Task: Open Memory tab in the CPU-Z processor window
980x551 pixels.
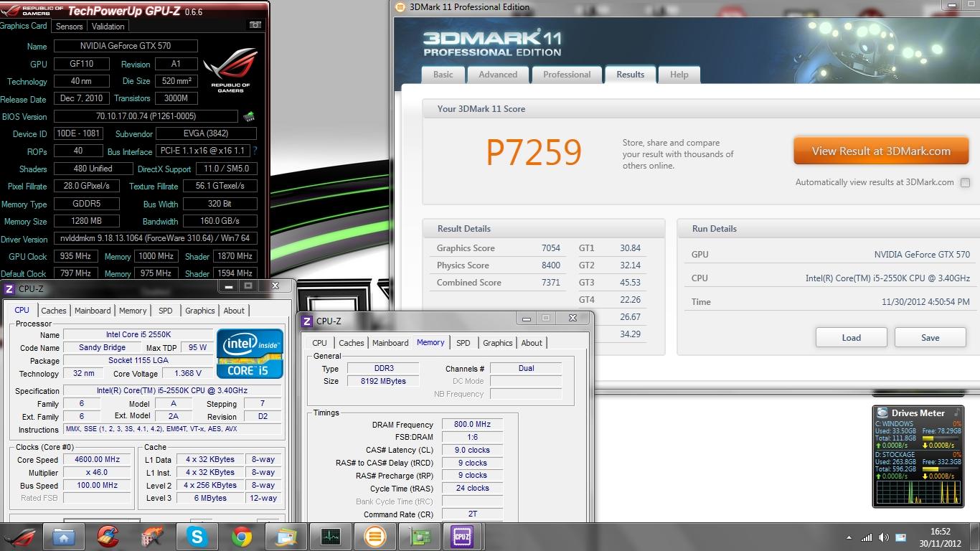Action: 133,311
